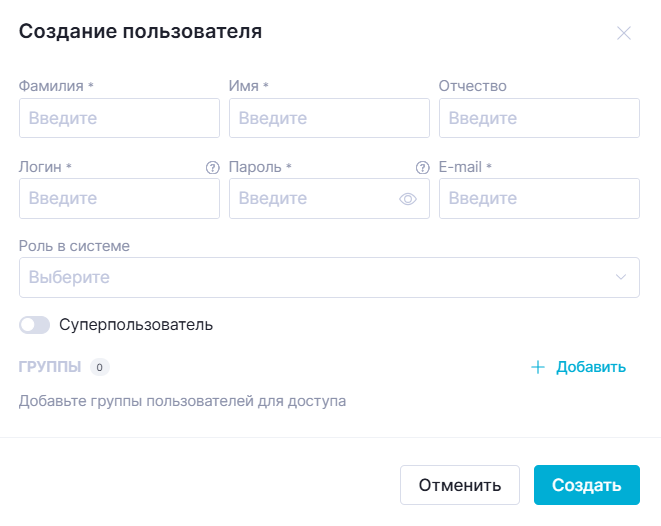661x526 pixels.
Task: Click the Добавить groups link
Action: click(x=590, y=367)
